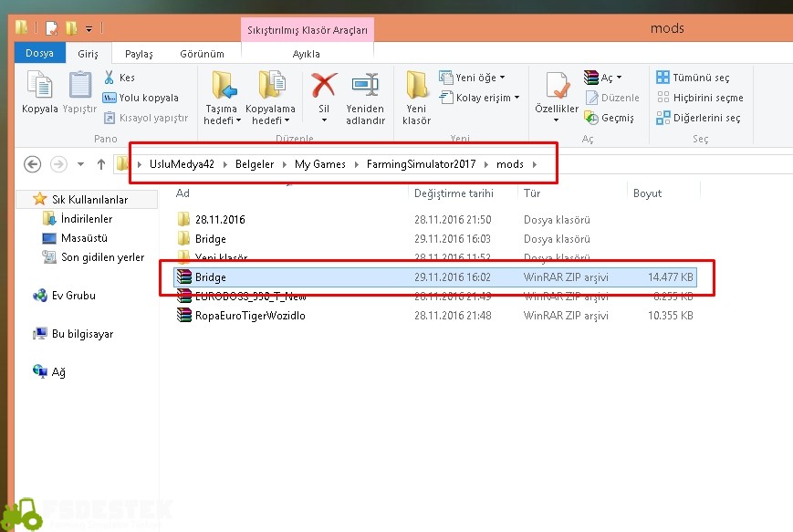Select the RopaEuroTigerWozidlo ZIP archive

pyautogui.click(x=249, y=316)
